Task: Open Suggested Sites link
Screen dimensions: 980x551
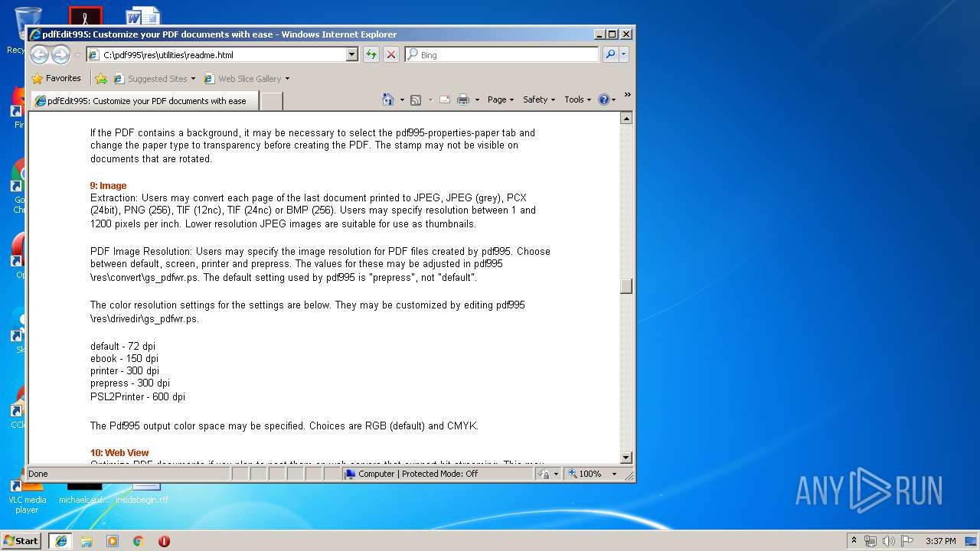Action: point(154,79)
